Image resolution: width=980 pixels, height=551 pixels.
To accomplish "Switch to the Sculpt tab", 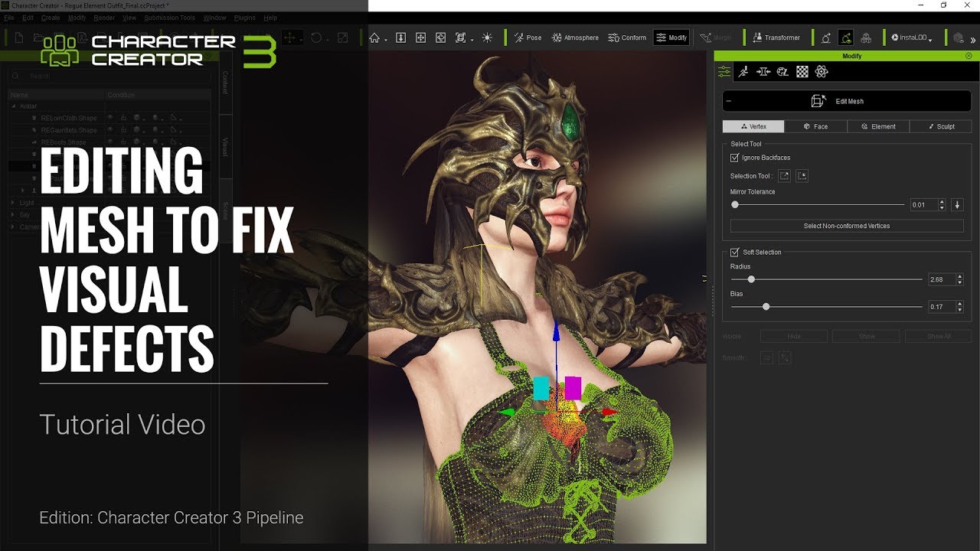I will click(940, 126).
